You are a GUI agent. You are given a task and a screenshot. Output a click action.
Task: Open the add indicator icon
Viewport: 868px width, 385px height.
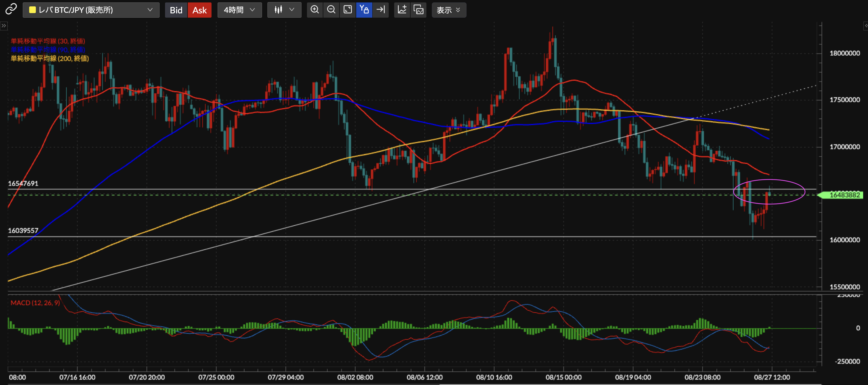tap(402, 10)
